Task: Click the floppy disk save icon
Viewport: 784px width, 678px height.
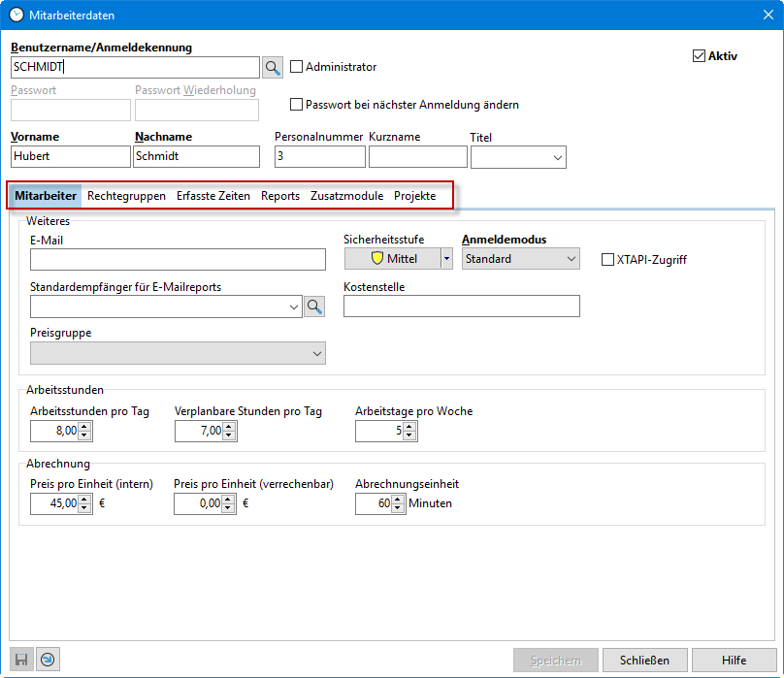Action: click(20, 661)
